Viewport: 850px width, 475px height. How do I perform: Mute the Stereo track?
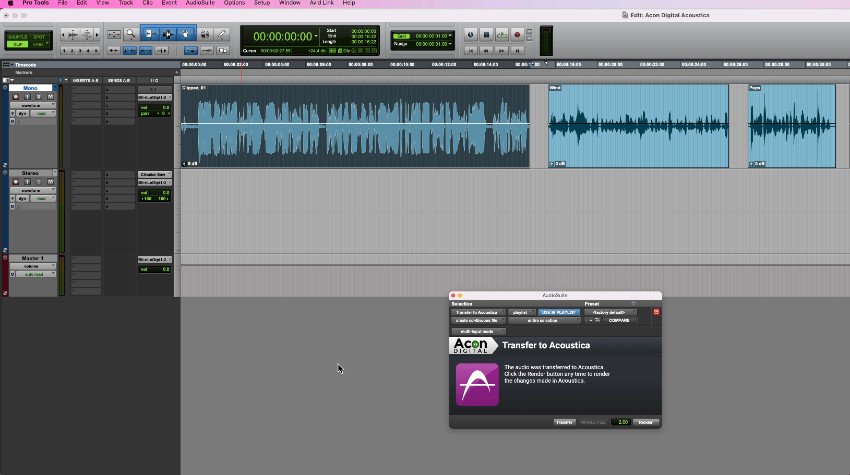pyautogui.click(x=50, y=182)
